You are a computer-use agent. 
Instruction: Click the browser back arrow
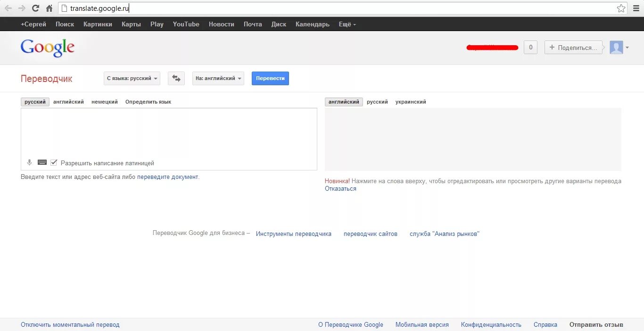coord(8,8)
